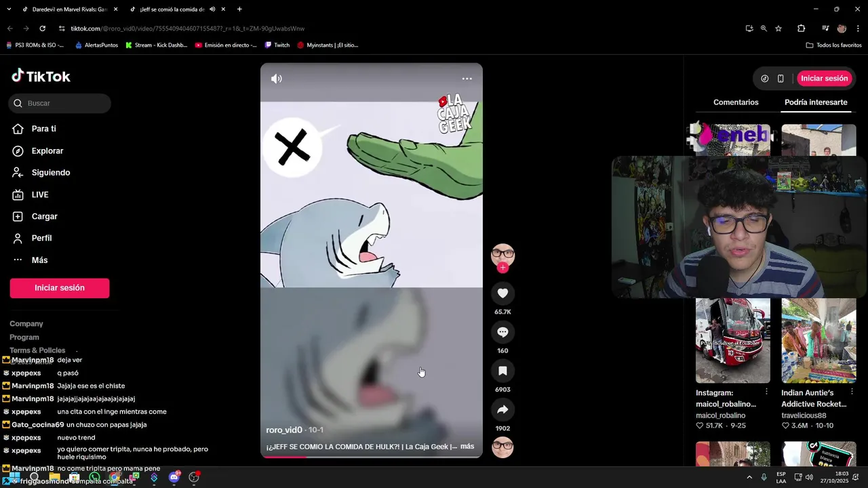868x488 pixels.
Task: Open the sound disc avatar below Share
Action: pyautogui.click(x=502, y=447)
